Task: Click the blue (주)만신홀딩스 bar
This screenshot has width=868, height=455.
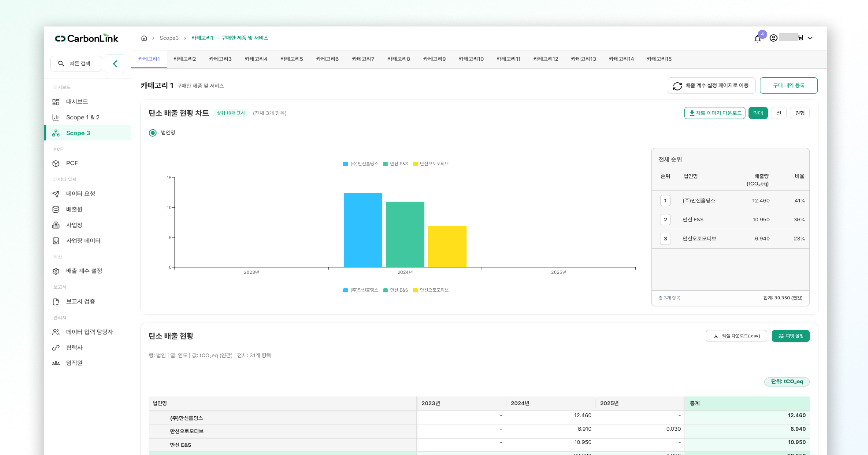Action: [363, 230]
